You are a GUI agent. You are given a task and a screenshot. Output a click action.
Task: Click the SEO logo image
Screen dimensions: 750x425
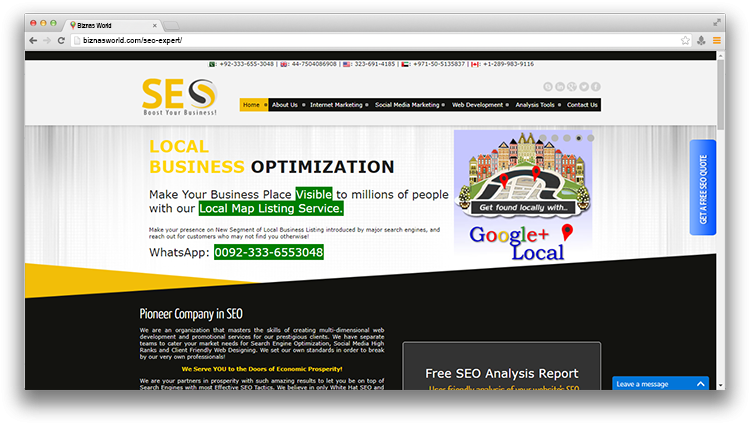click(180, 97)
